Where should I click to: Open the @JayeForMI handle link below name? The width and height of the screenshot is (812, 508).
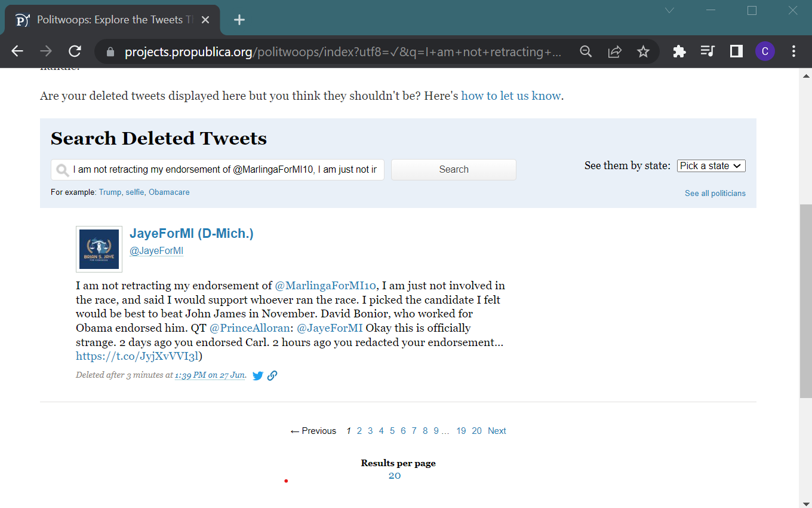click(x=156, y=251)
